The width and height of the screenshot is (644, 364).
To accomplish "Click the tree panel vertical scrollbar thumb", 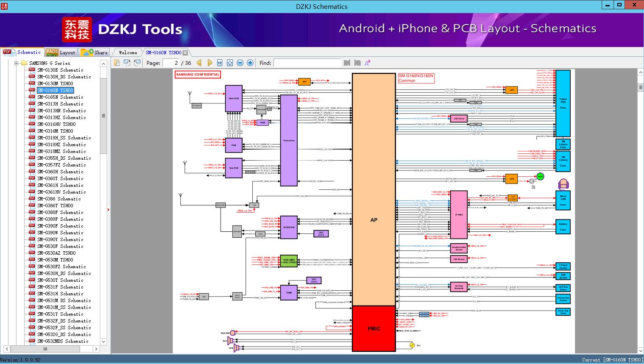I will pyautogui.click(x=103, y=115).
